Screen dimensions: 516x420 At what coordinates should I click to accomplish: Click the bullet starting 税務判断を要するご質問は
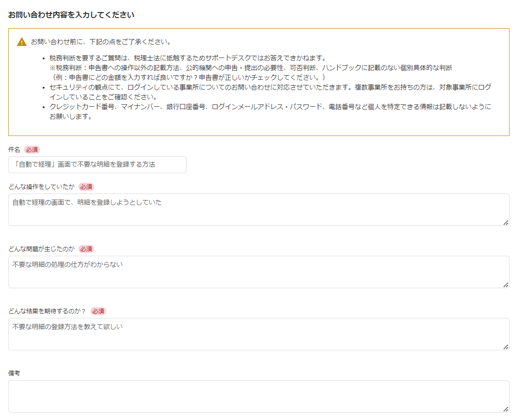click(x=187, y=58)
